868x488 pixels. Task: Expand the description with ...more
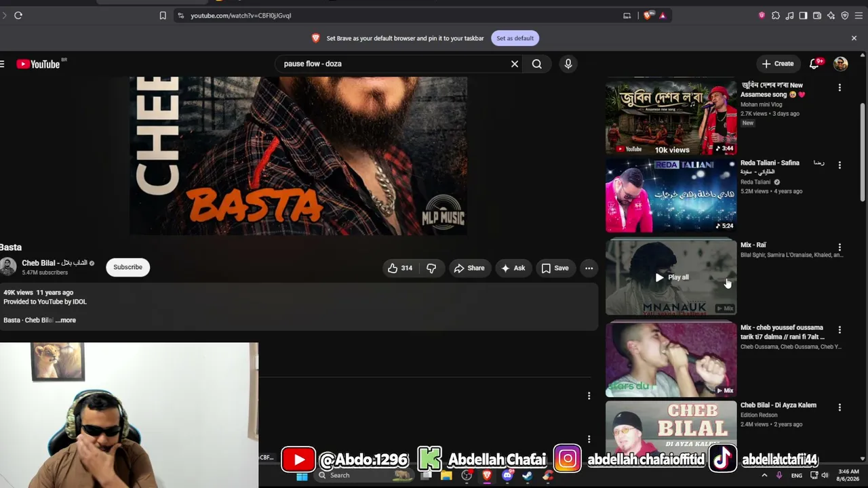pos(66,320)
